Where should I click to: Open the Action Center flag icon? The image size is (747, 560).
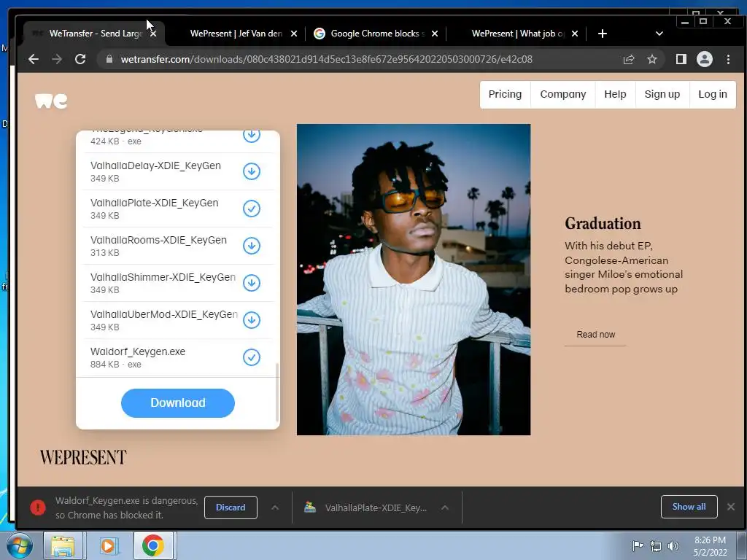(x=638, y=546)
